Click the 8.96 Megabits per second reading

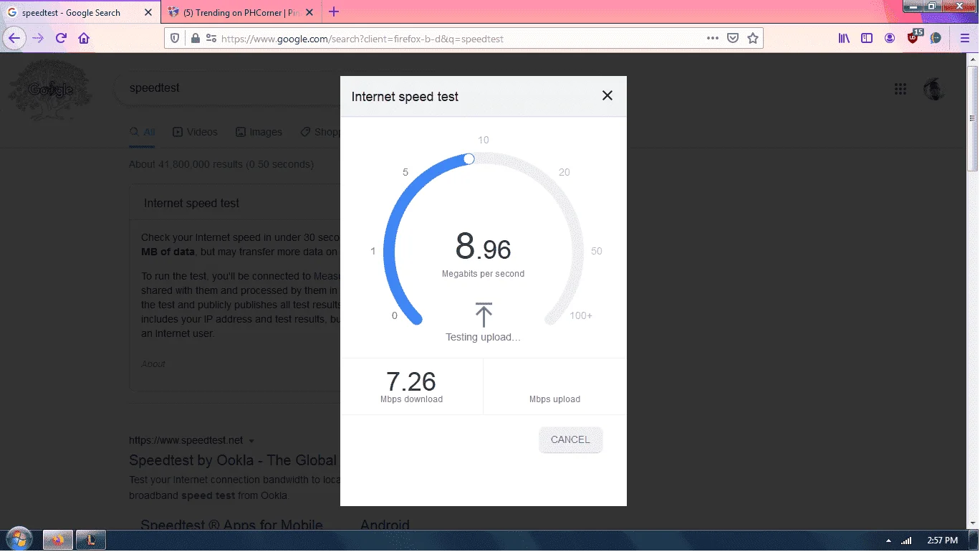point(484,254)
